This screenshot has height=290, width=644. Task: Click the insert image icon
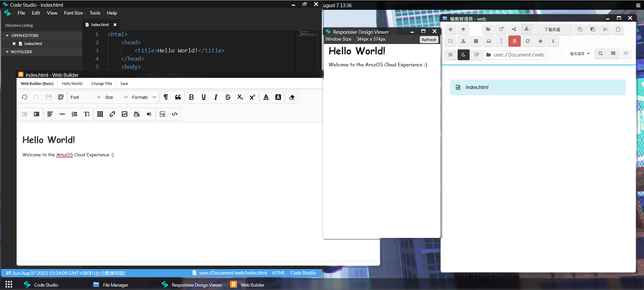125,114
